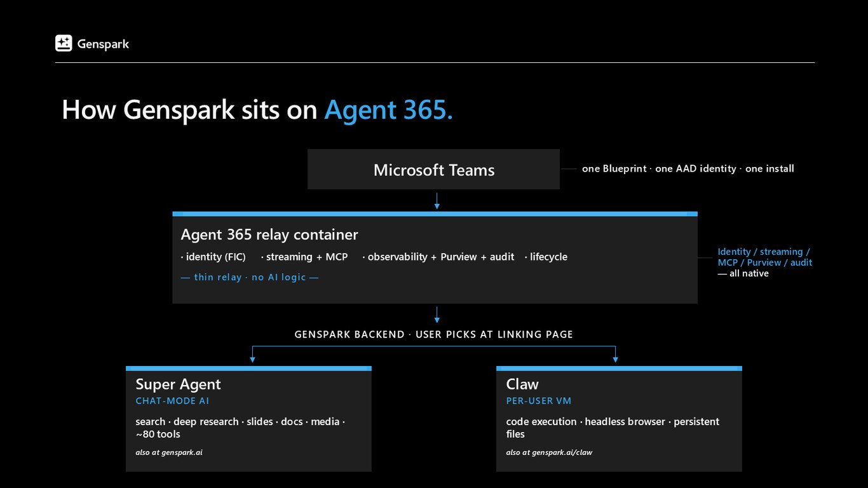Select the lifecycle bullet
Image resolution: width=868 pixels, height=488 pixels.
coord(546,257)
